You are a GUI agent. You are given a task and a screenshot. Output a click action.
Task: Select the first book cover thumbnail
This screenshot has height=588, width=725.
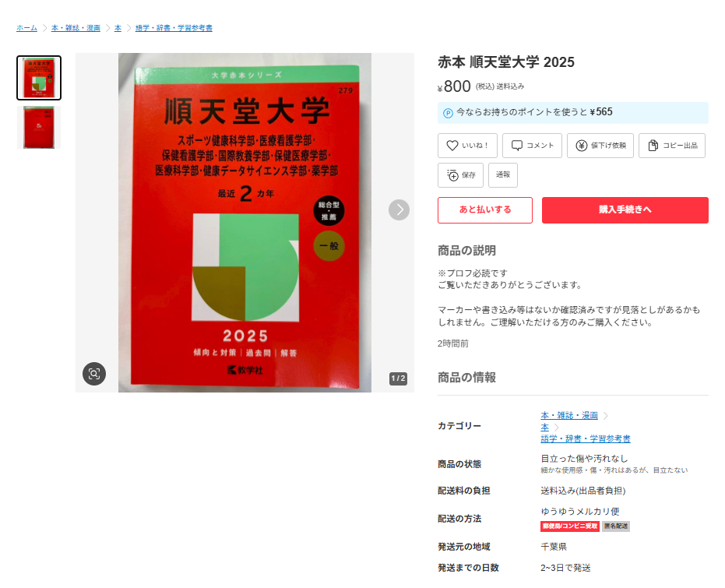tap(39, 78)
